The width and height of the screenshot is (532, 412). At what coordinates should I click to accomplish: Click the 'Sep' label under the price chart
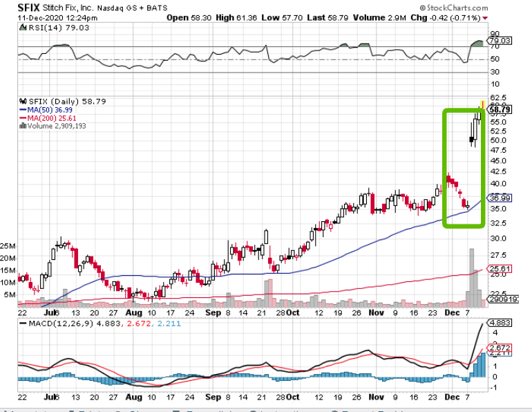coord(213,312)
